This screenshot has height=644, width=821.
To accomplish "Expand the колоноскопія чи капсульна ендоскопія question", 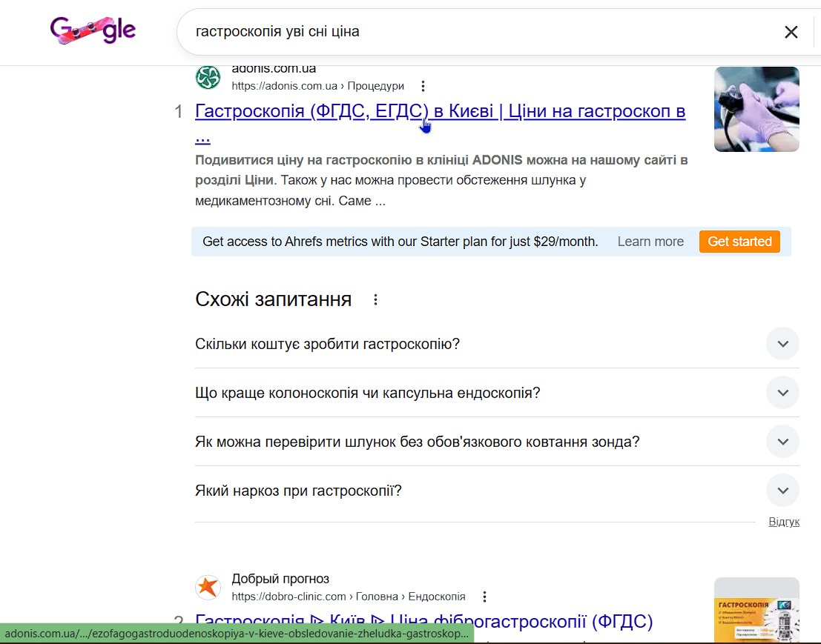I will 782,392.
